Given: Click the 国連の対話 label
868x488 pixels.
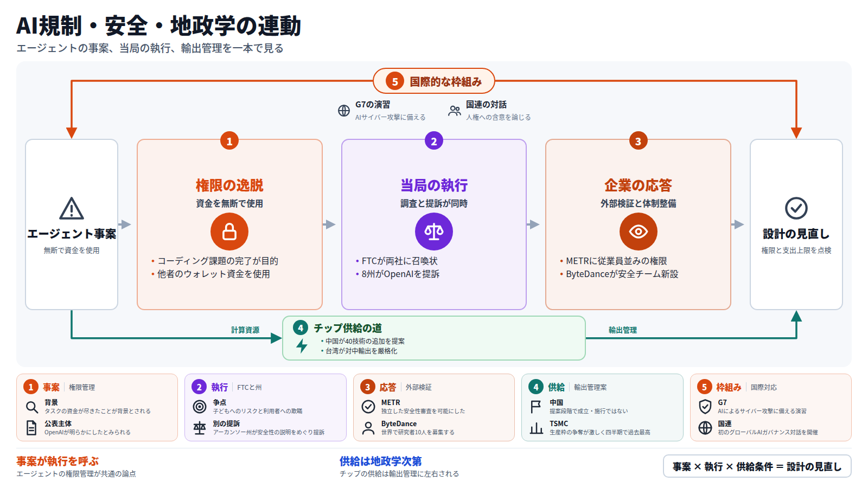Looking at the screenshot, I should tap(486, 105).
